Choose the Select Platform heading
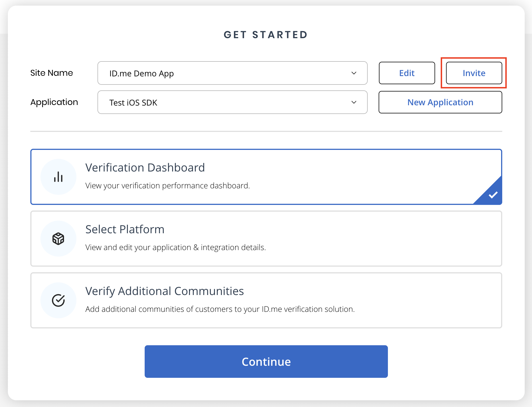532x407 pixels. pyautogui.click(x=125, y=229)
